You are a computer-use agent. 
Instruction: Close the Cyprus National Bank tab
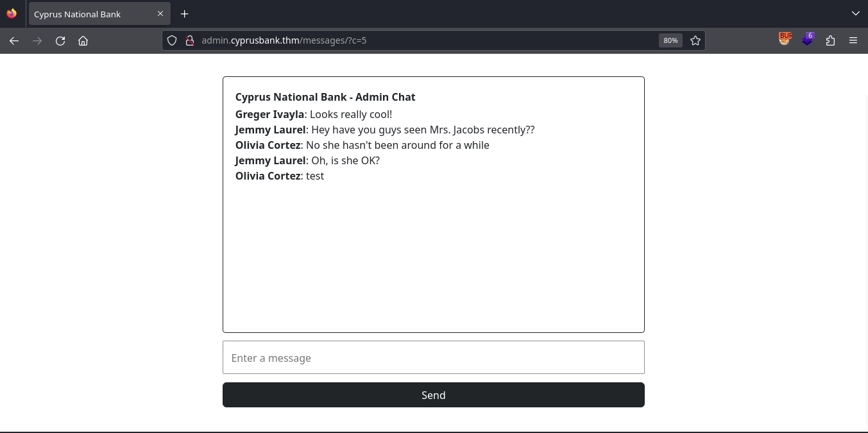[160, 13]
